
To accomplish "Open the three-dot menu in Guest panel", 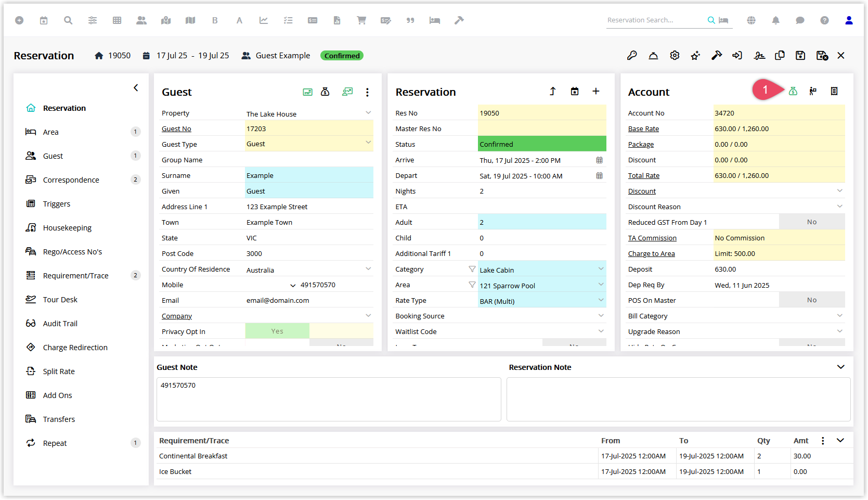I will 367,92.
